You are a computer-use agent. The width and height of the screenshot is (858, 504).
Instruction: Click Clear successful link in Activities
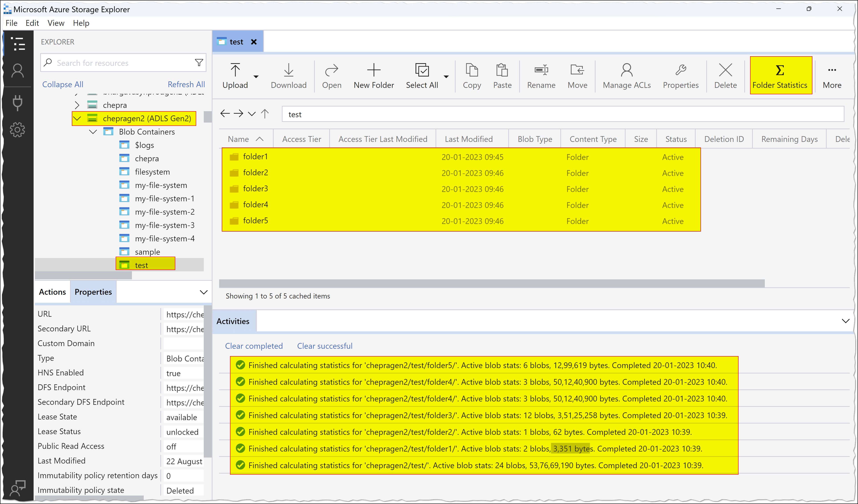[325, 346]
